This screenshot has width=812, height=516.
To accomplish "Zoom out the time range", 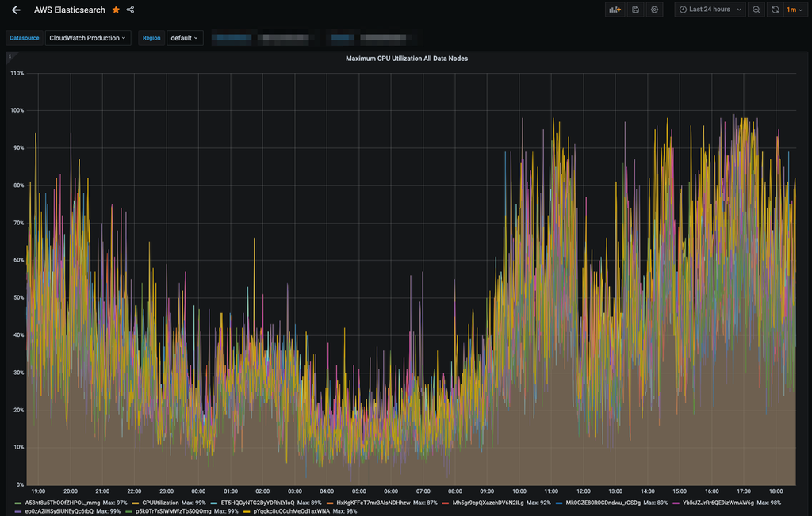I will (756, 10).
